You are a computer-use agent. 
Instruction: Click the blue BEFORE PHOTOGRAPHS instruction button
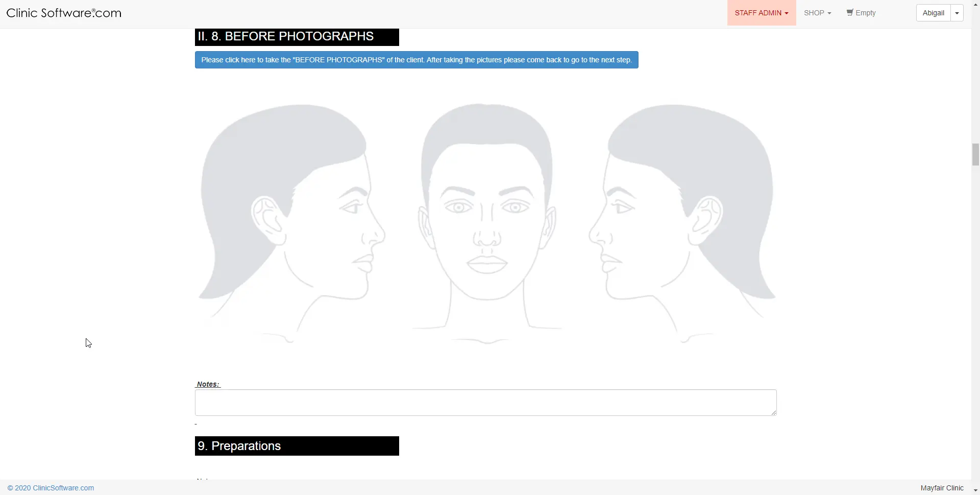[416, 60]
